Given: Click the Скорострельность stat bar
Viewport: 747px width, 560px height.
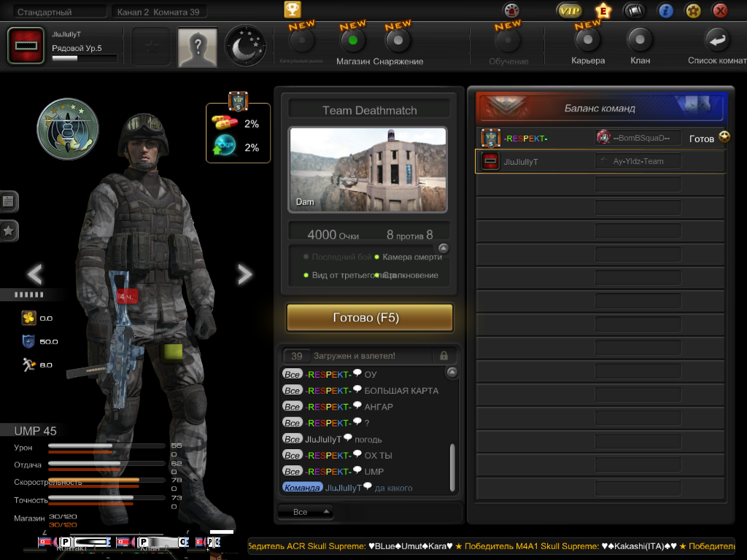Looking at the screenshot, I should click(x=107, y=480).
